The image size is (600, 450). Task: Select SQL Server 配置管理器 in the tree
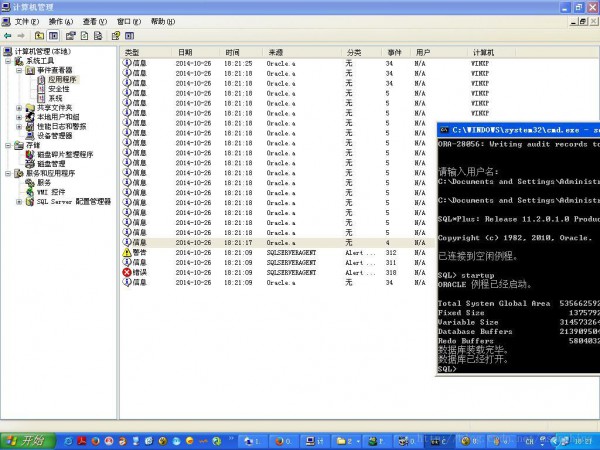click(74, 202)
